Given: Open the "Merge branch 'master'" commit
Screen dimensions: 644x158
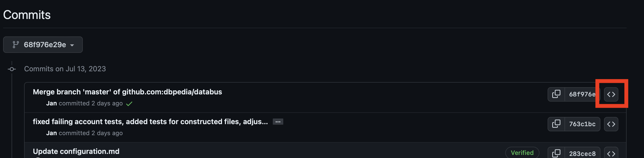Looking at the screenshot, I should point(127,92).
